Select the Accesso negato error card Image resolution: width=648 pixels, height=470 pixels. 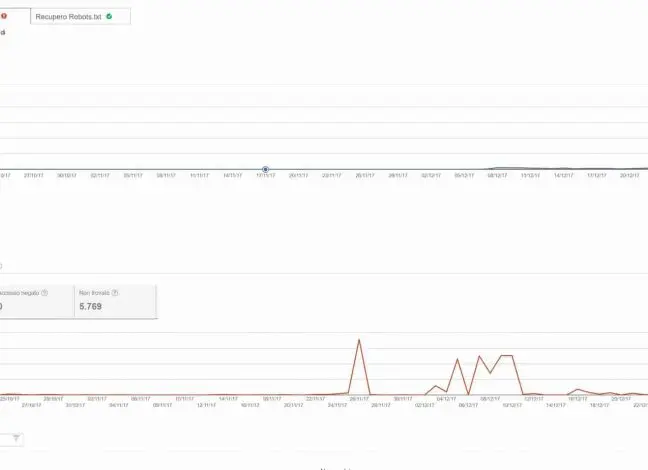coord(35,301)
